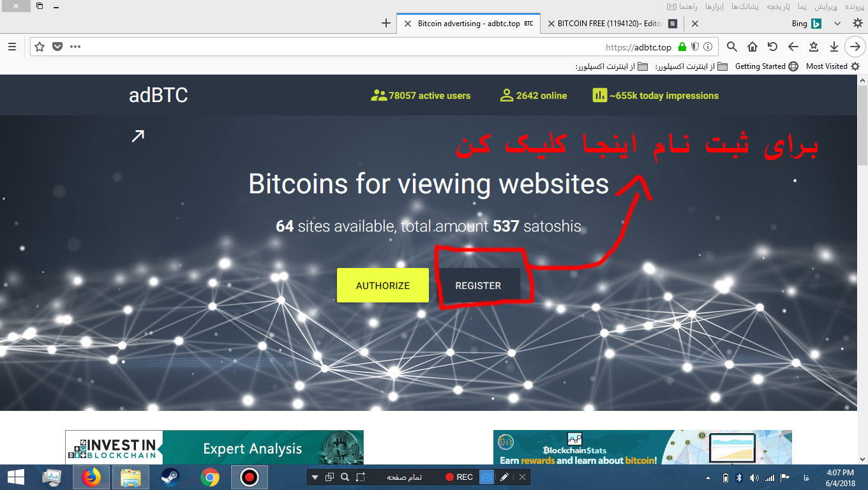This screenshot has width=868, height=490.
Task: Open the تاریخچه (History) menu
Action: coord(777,6)
